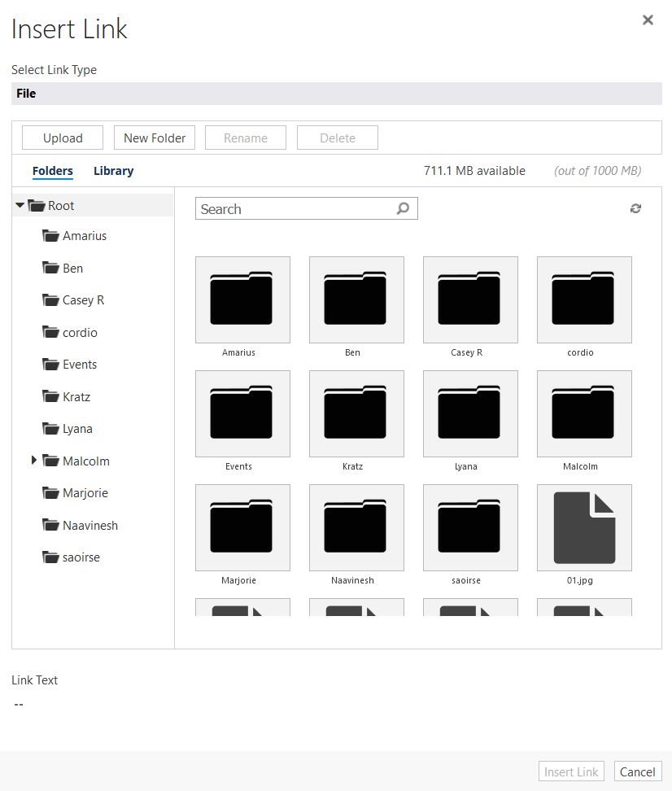Screen dimensions: 672x791
Task: Expand the Malcolm folder in tree
Action: (33, 461)
